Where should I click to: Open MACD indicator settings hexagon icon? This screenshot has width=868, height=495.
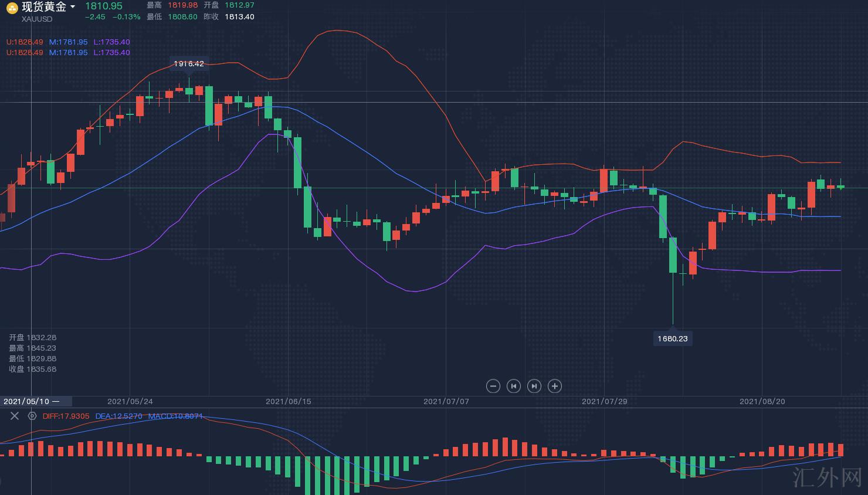pyautogui.click(x=32, y=416)
